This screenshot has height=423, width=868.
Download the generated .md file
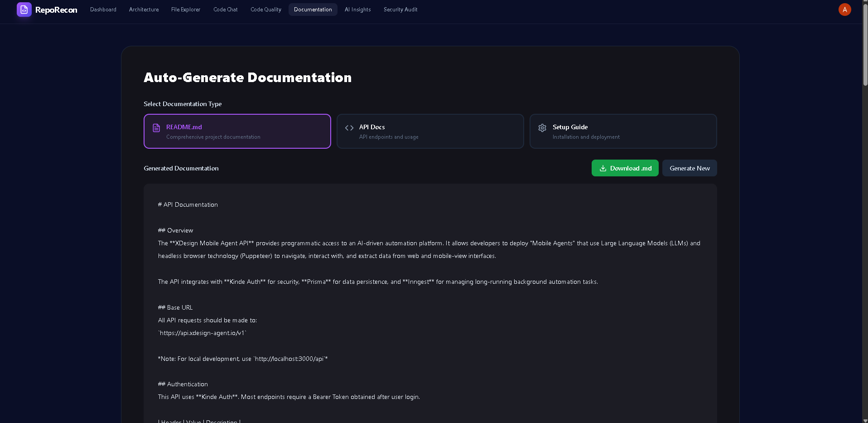625,168
